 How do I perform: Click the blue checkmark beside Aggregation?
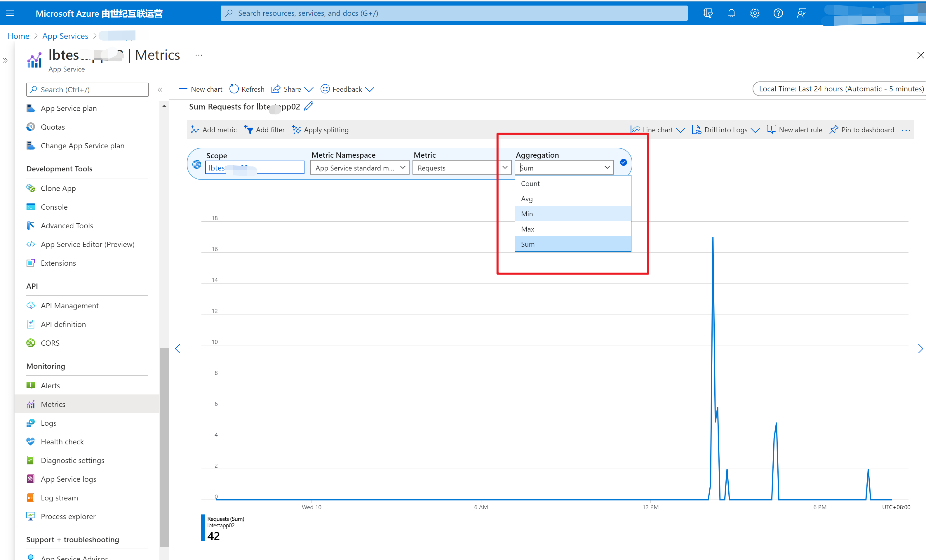[623, 162]
